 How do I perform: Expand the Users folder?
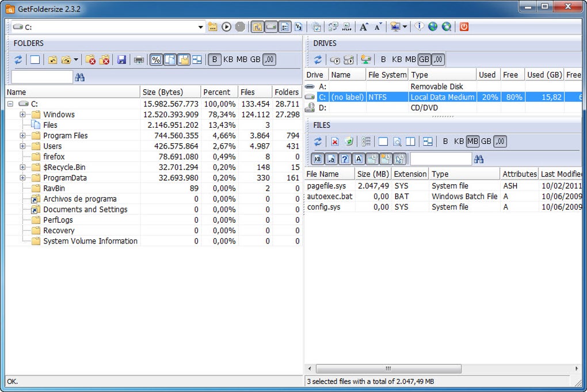coord(22,146)
